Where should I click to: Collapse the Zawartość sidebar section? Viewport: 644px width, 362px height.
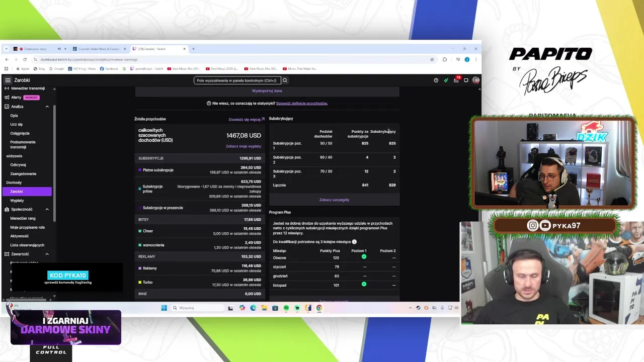pyautogui.click(x=47, y=254)
